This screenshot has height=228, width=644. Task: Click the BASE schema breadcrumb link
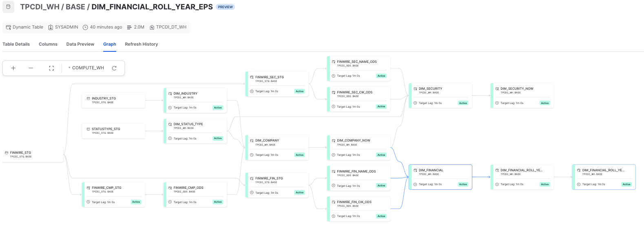(75, 7)
